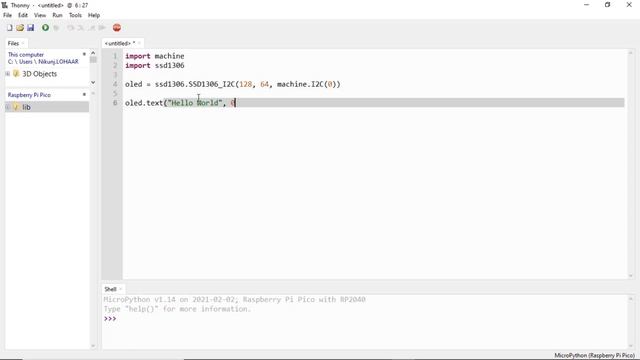Open the Run menu
This screenshot has width=640, height=360.
pyautogui.click(x=57, y=15)
